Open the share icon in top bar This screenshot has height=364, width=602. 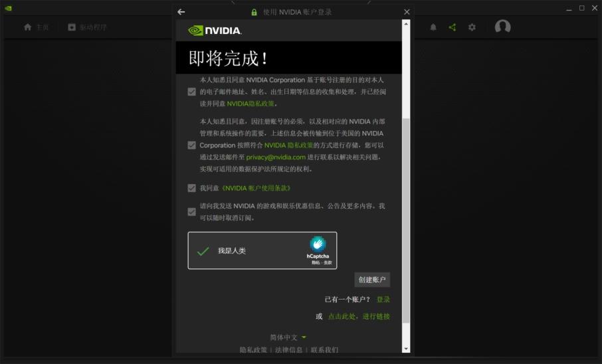click(452, 27)
